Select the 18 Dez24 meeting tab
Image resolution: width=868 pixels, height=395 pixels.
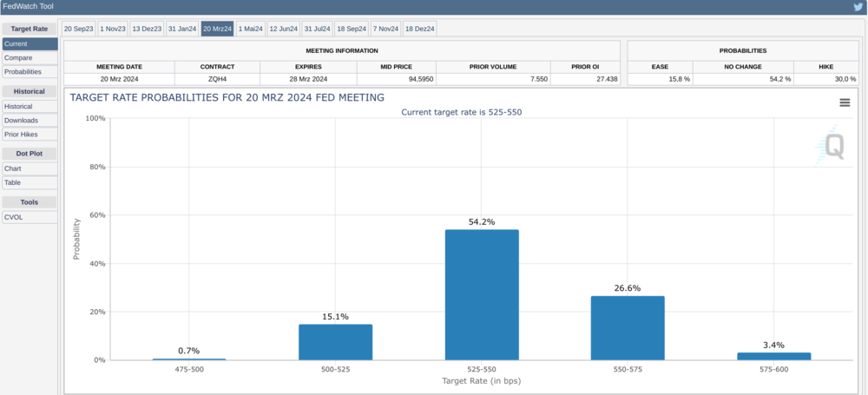click(x=420, y=29)
